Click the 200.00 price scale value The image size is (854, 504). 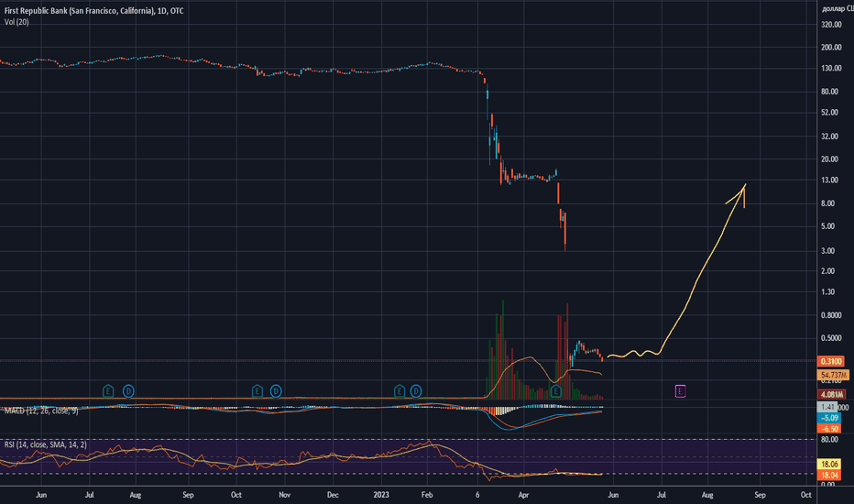coord(831,48)
